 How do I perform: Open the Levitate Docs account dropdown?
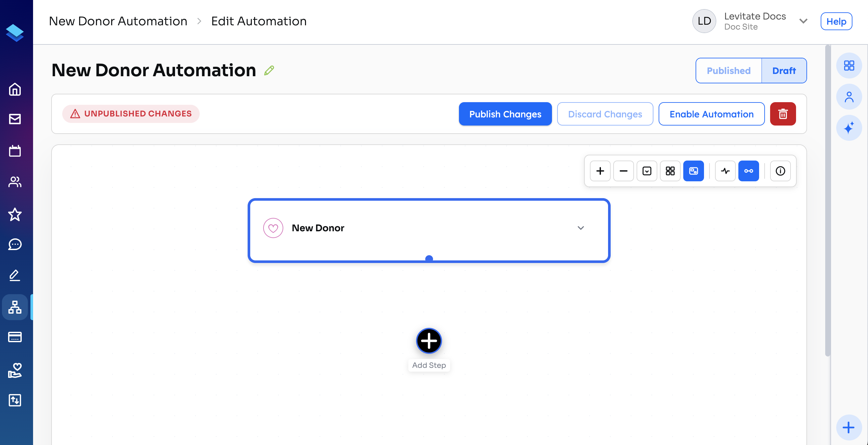point(803,21)
